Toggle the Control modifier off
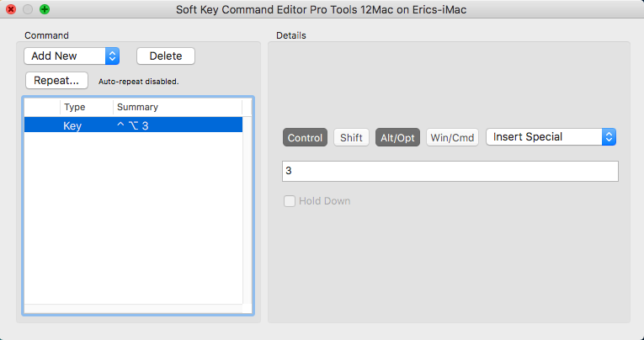 [305, 137]
